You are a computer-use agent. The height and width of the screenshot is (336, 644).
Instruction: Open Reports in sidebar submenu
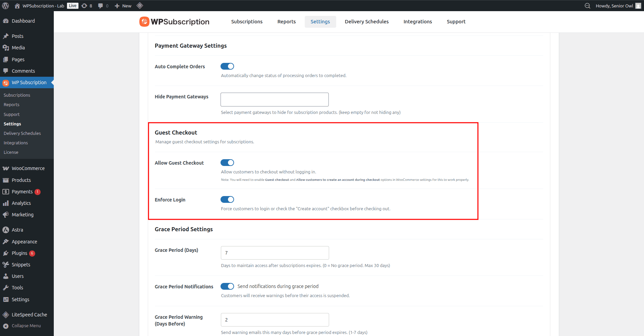pos(11,105)
